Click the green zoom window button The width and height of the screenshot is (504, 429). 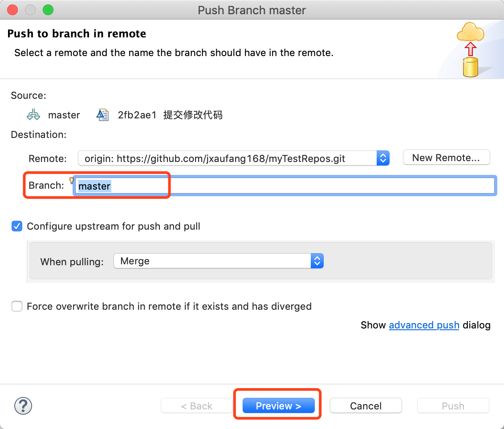pyautogui.click(x=48, y=10)
